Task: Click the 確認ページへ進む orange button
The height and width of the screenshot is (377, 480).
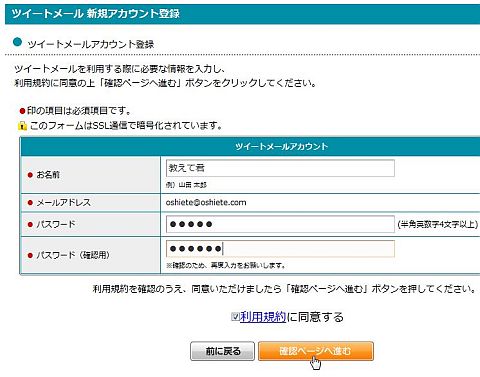Action: pos(316,351)
